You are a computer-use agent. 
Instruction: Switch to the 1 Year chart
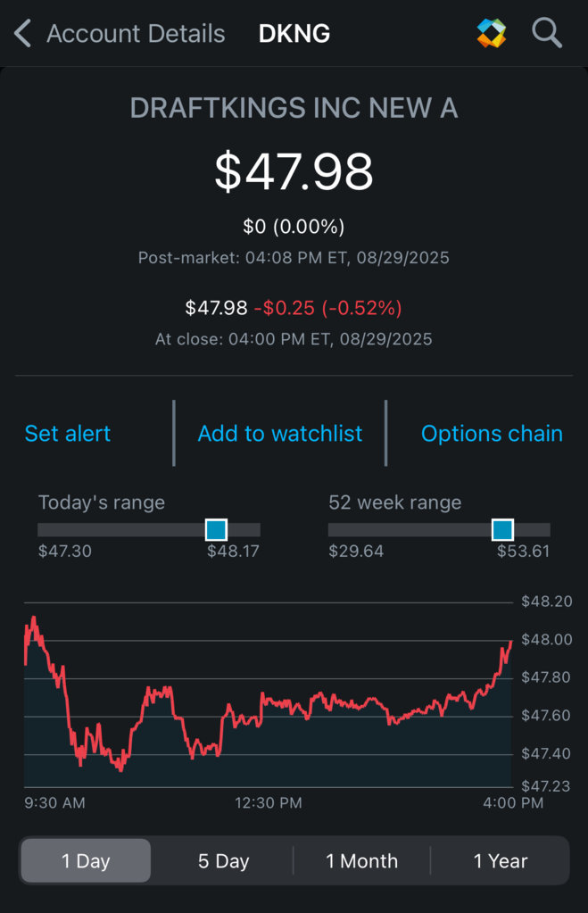coord(501,860)
